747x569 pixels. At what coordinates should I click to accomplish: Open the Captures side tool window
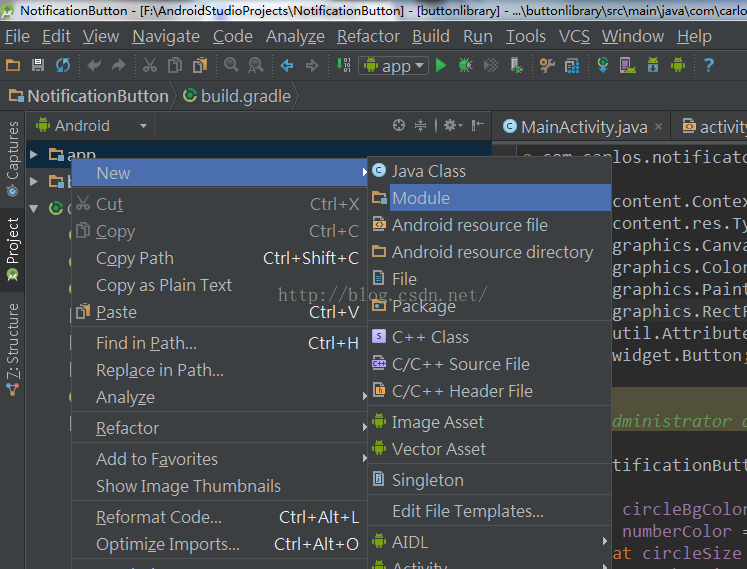tap(12, 159)
